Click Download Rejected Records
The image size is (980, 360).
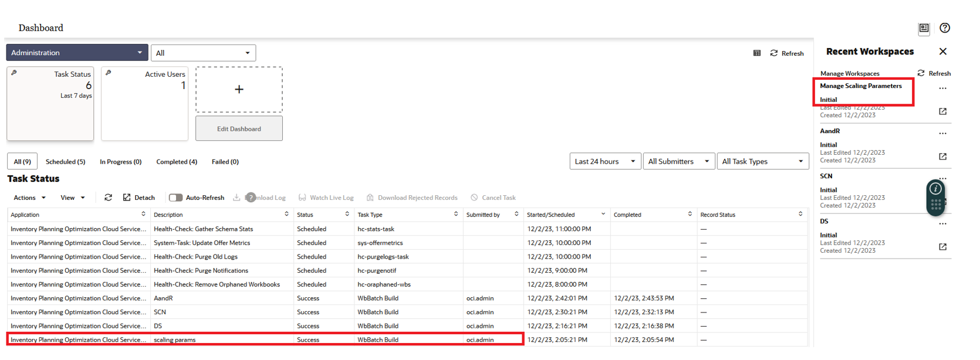(412, 198)
